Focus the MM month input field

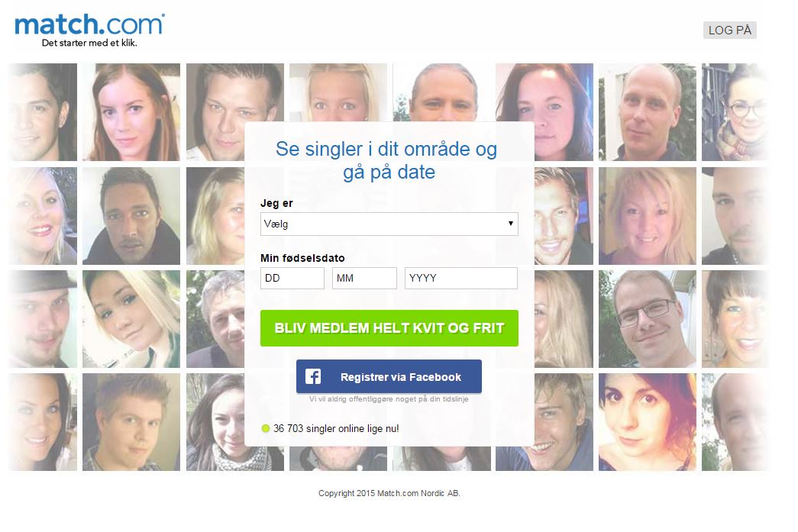click(364, 278)
